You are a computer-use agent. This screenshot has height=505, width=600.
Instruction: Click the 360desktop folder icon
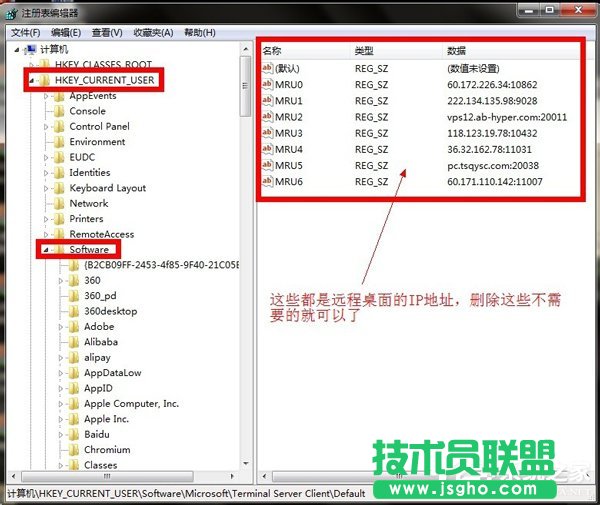coord(74,311)
